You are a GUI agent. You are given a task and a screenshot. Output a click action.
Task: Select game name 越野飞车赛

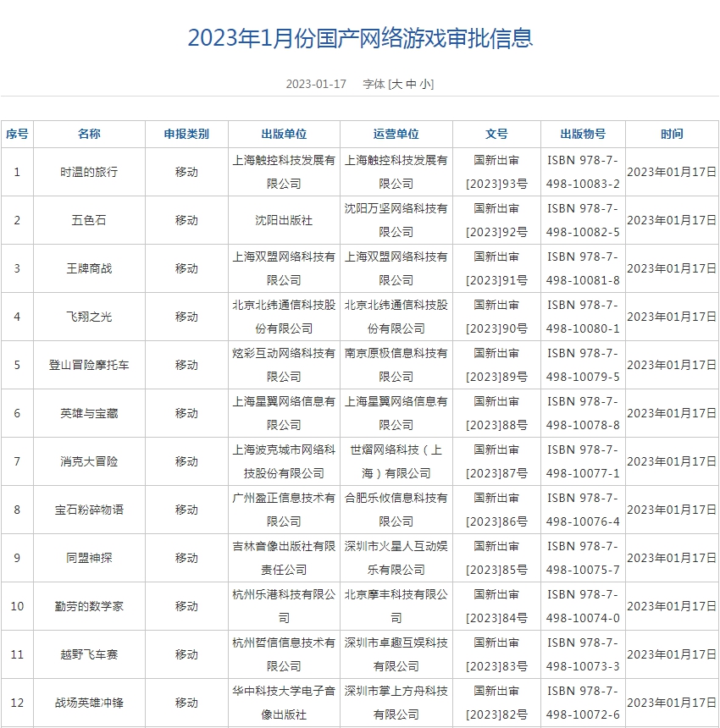click(x=89, y=655)
